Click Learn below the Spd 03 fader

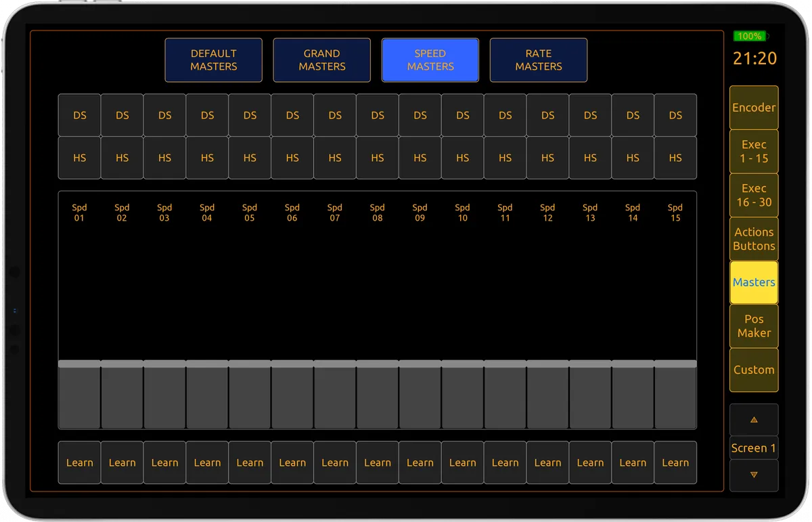click(165, 463)
